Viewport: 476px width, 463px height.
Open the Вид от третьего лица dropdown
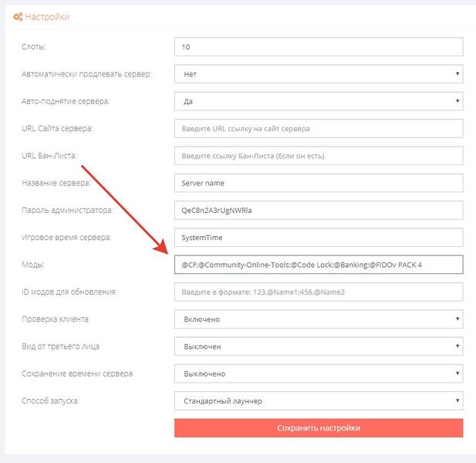pyautogui.click(x=319, y=346)
